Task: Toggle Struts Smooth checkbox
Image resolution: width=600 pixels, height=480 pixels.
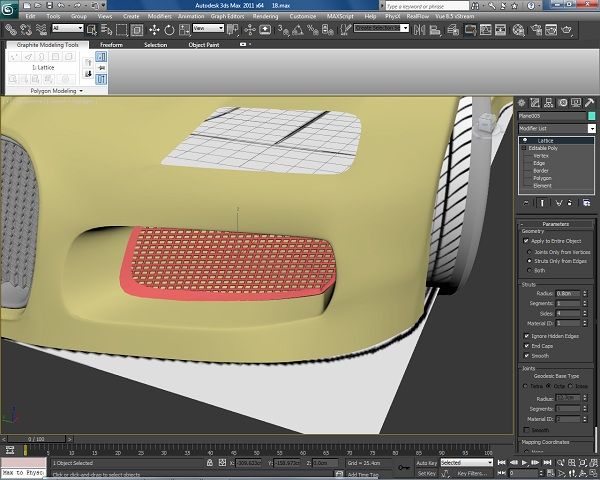Action: (x=527, y=356)
